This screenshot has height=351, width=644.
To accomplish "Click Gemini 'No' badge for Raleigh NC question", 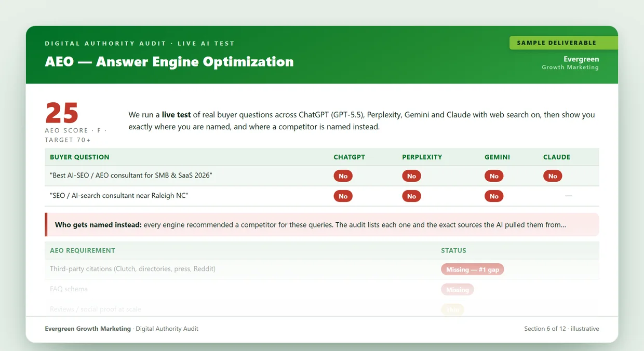I will [x=494, y=196].
